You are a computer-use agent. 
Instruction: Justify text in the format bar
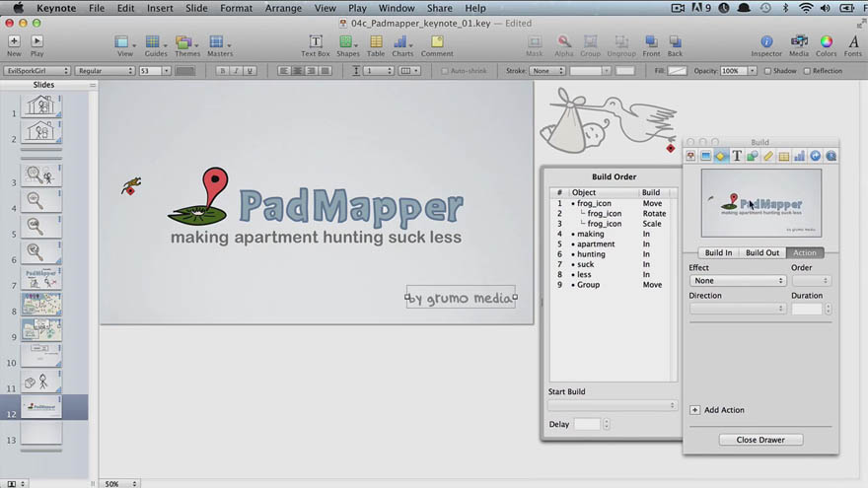click(325, 71)
